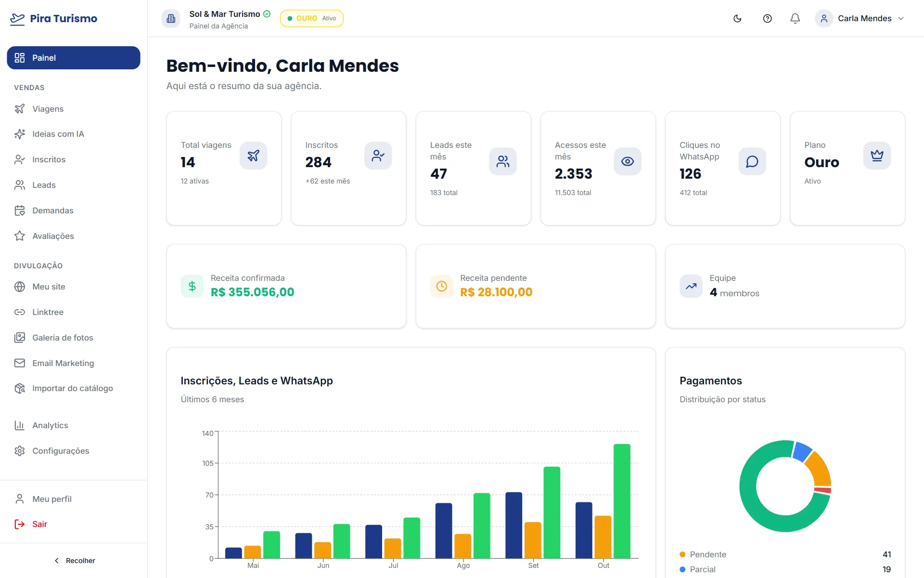Image resolution: width=924 pixels, height=578 pixels.
Task: Open Configurações settings
Action: tap(74, 451)
